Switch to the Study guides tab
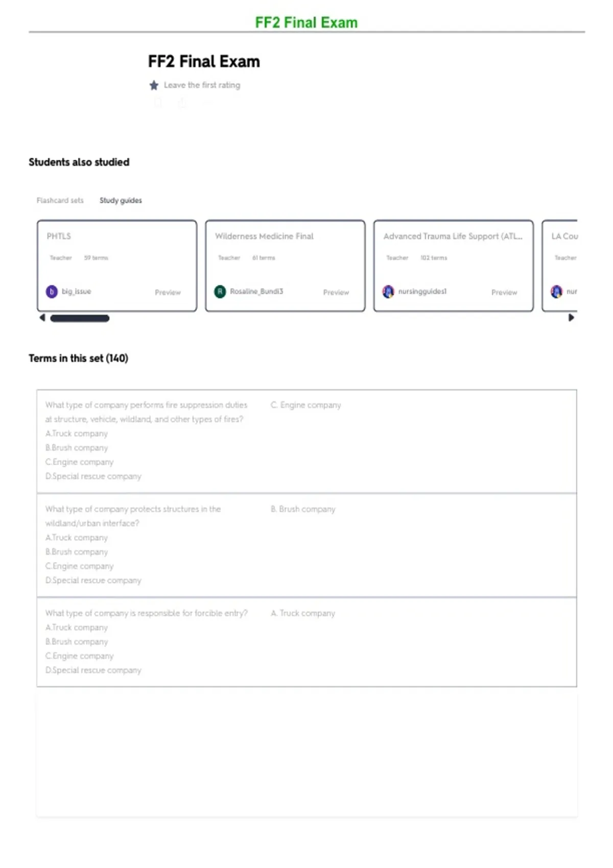Viewport: 613px width, 868px height. 121,200
